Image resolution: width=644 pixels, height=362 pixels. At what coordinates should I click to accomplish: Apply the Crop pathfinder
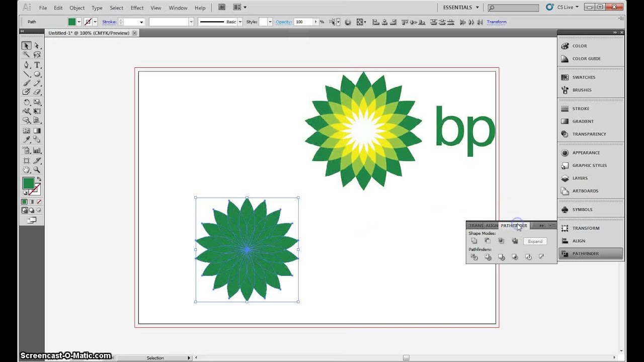(x=515, y=257)
